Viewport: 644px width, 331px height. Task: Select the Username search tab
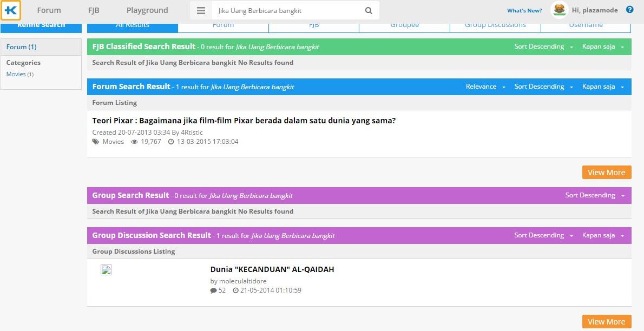pos(586,24)
